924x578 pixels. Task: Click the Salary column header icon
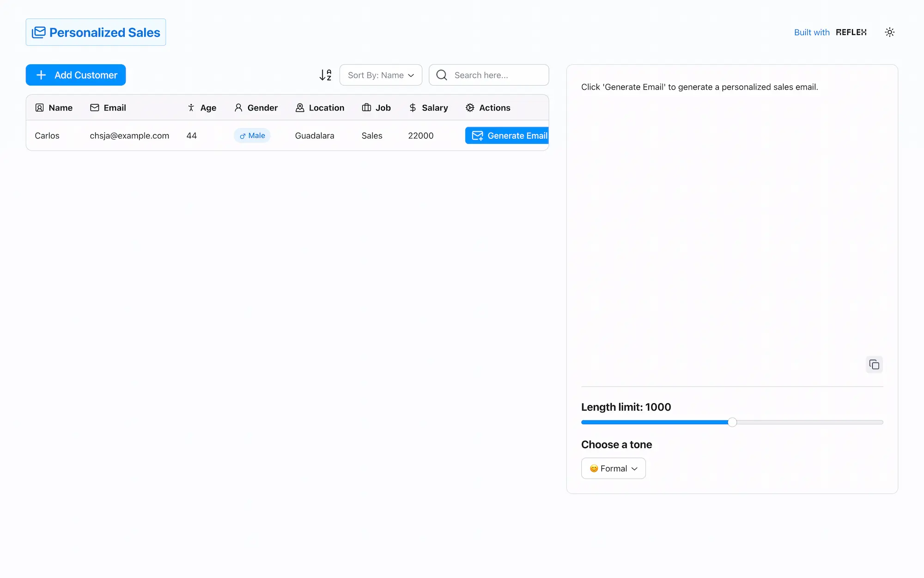coord(413,107)
